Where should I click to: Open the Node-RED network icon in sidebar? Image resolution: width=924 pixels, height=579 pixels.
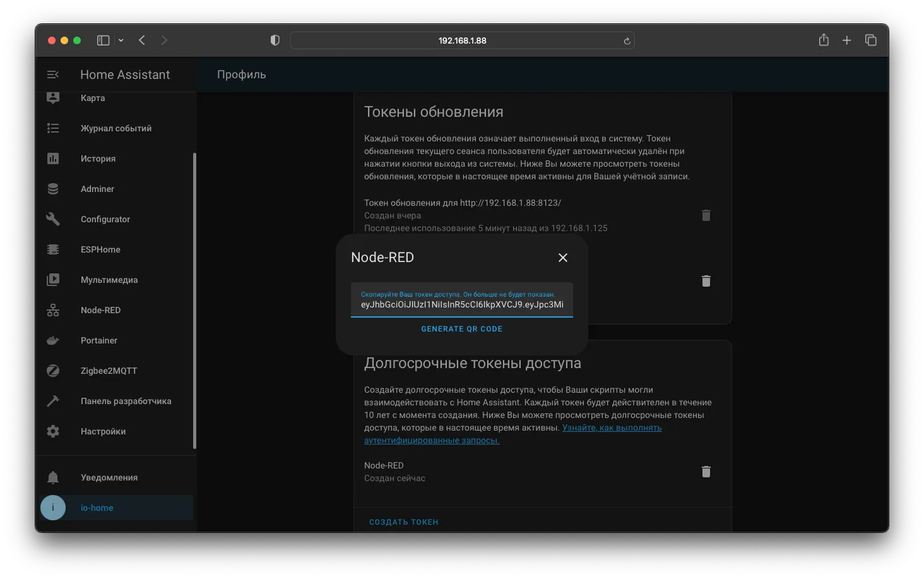tap(53, 310)
